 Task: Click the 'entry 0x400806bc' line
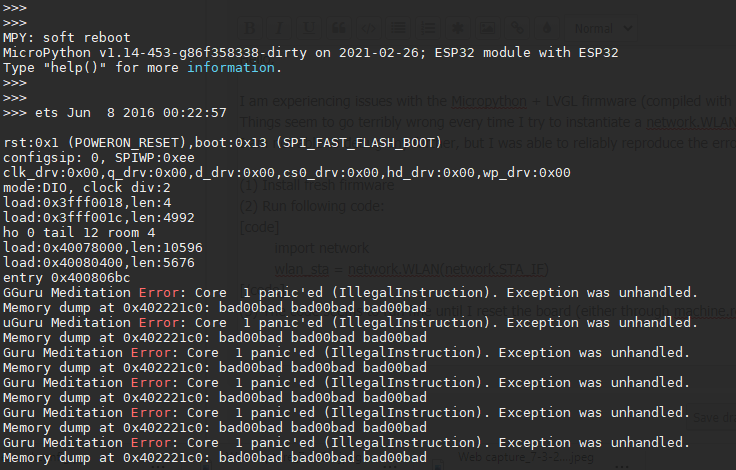click(x=67, y=278)
